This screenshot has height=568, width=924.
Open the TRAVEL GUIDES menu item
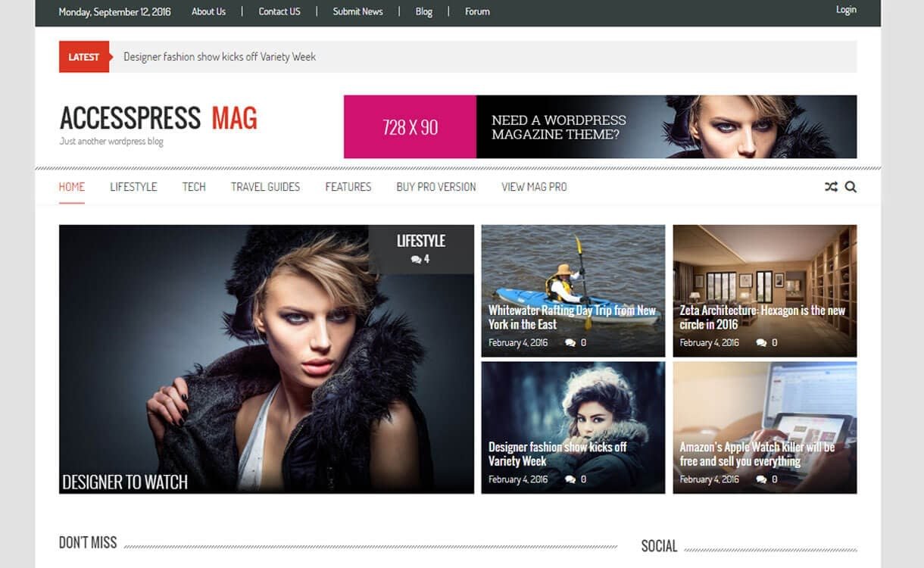265,186
